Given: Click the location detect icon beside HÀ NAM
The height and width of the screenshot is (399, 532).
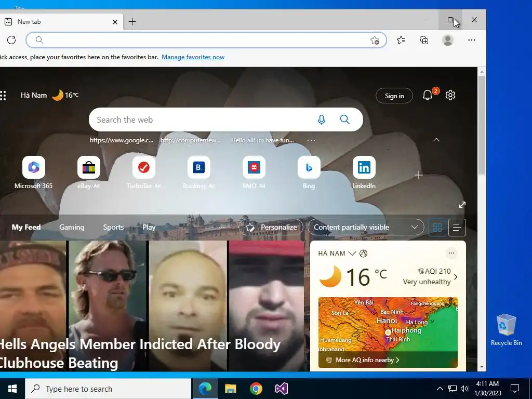Looking at the screenshot, I should [363, 254].
